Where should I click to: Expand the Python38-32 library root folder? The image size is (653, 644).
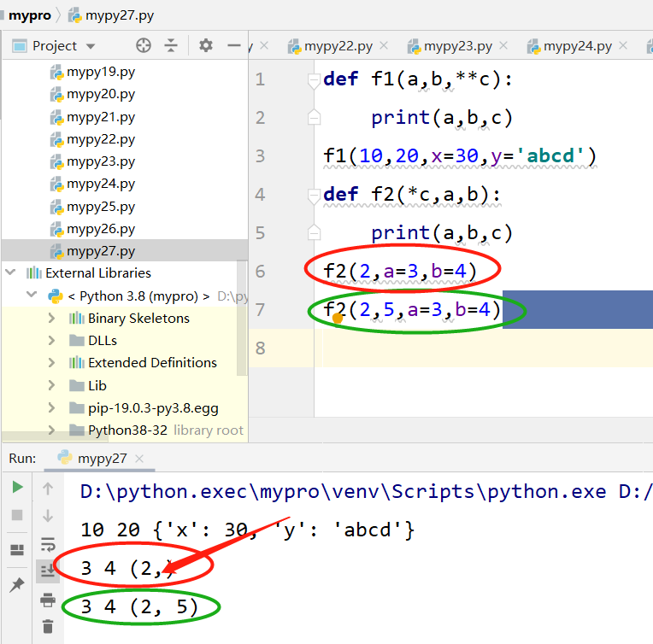(51, 430)
